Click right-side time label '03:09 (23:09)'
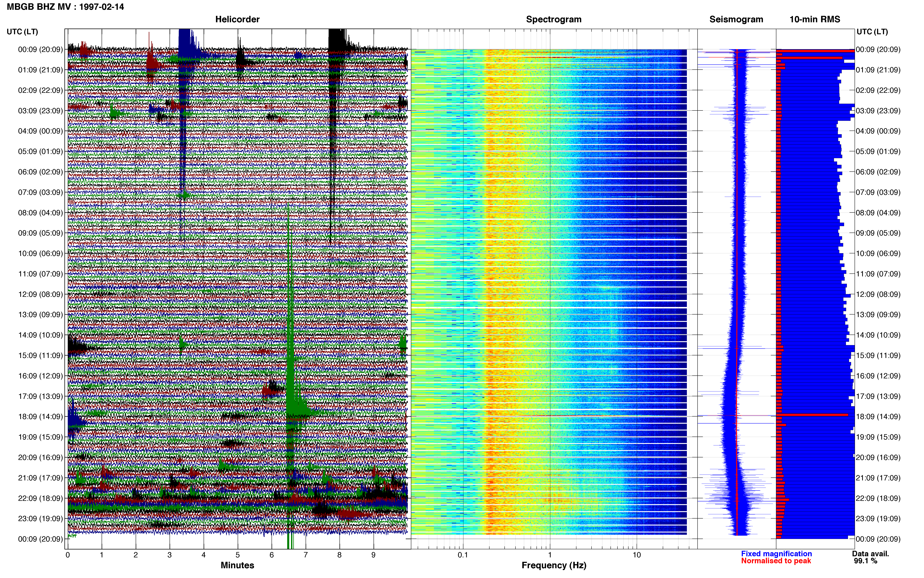Viewport: 924px width, 578px height. 878,111
